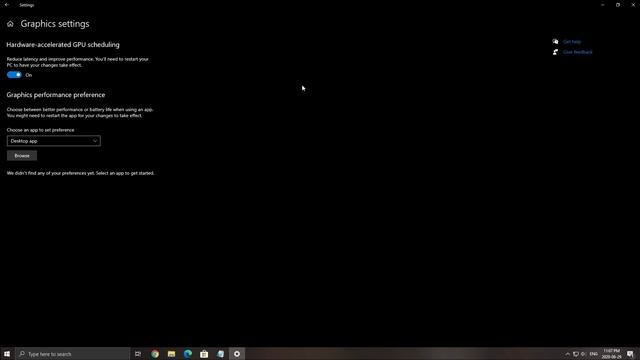This screenshot has height=360, width=640.
Task: Click the 'We didn't find any of your preferences' message
Action: (x=80, y=173)
